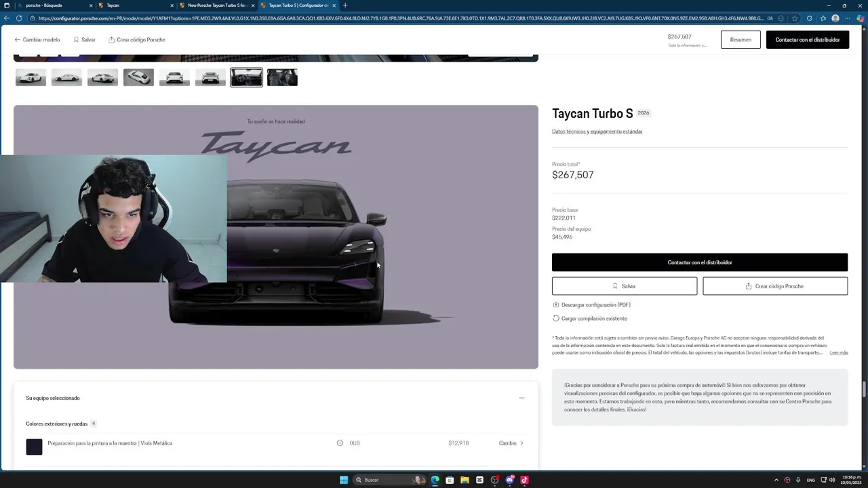868x488 pixels.
Task: Click the Viola Metálica color swatch
Action: [34, 447]
